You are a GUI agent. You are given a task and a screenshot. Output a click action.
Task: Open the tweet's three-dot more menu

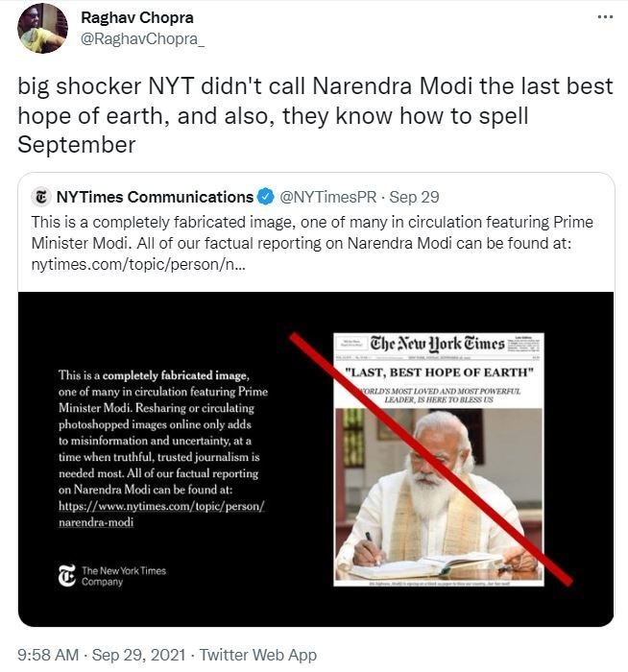pyautogui.click(x=604, y=16)
